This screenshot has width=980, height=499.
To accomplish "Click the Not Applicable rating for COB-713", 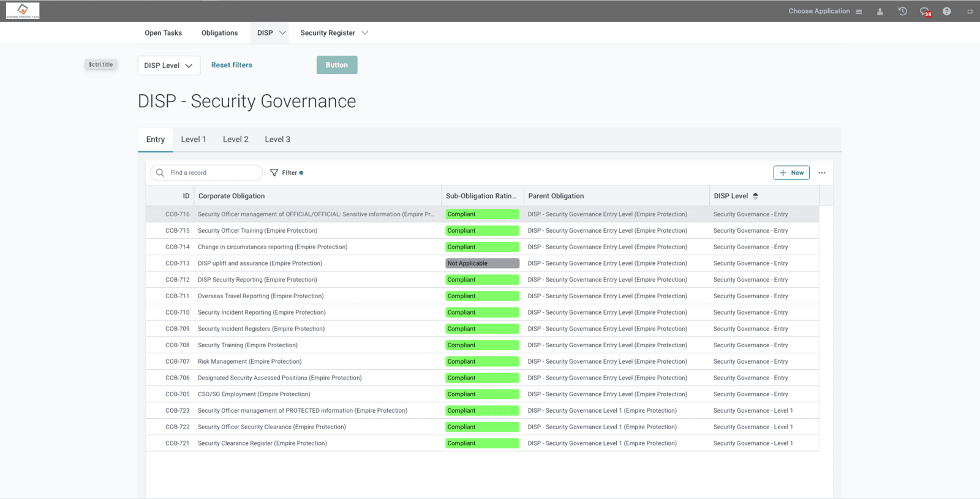I will [482, 263].
